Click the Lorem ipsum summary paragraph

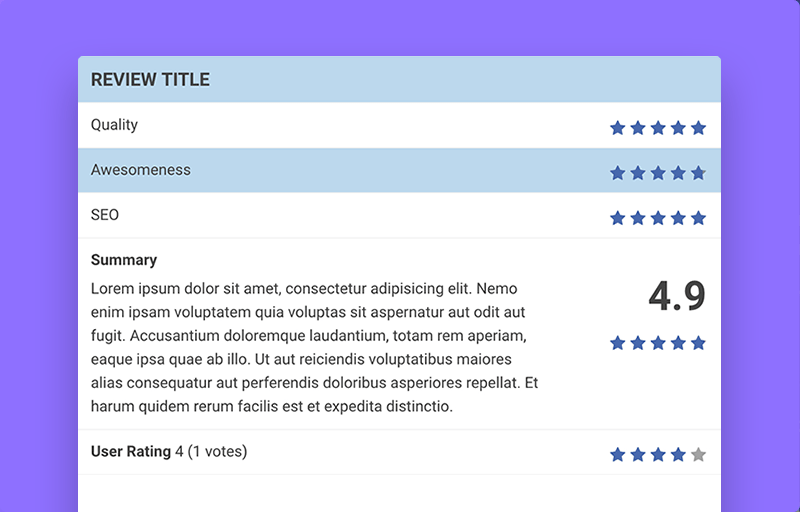314,347
